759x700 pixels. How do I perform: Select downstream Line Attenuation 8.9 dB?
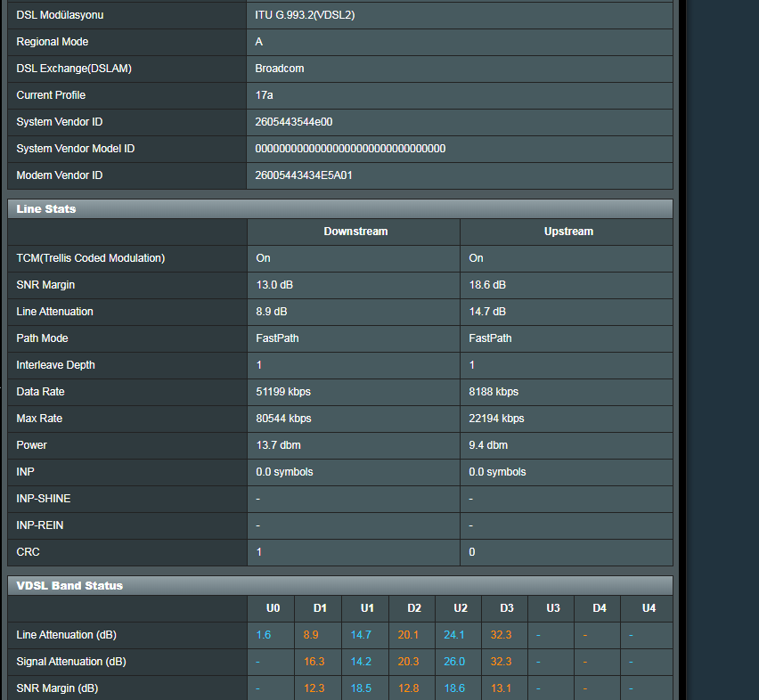272,312
